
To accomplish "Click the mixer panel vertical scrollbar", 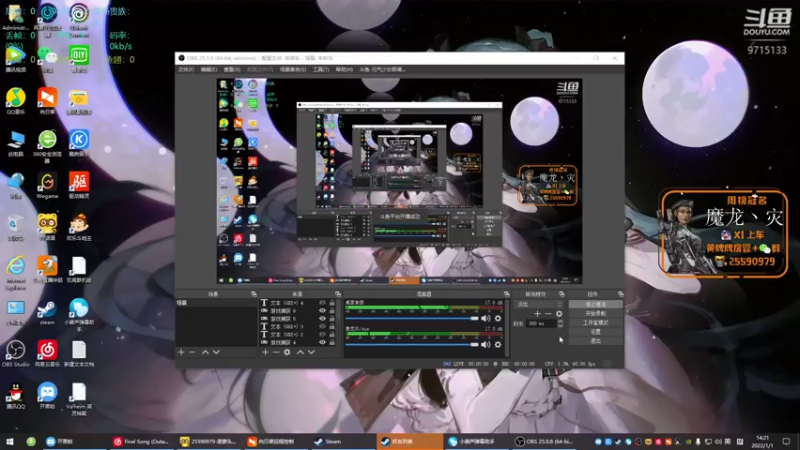I will [x=507, y=327].
